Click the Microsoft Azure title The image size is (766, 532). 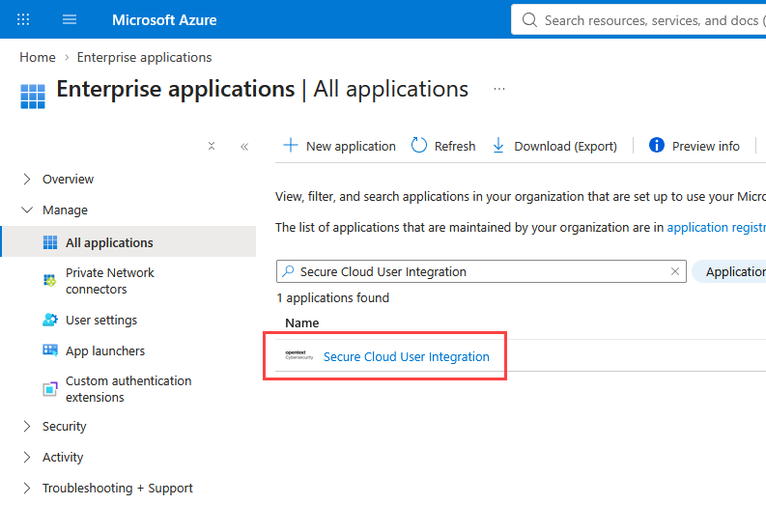click(164, 20)
